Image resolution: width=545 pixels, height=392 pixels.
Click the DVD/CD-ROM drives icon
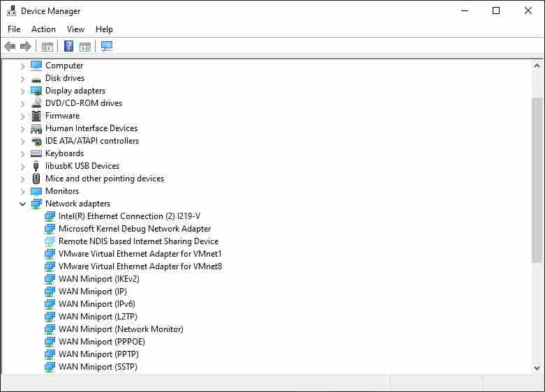click(x=36, y=103)
